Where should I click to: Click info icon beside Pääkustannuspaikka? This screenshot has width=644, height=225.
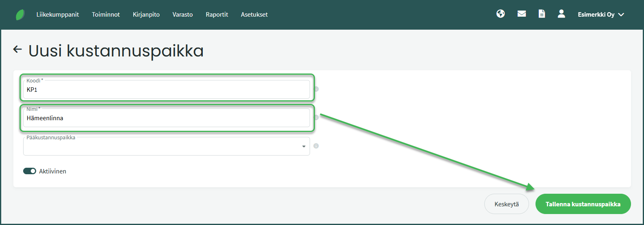pos(316,146)
